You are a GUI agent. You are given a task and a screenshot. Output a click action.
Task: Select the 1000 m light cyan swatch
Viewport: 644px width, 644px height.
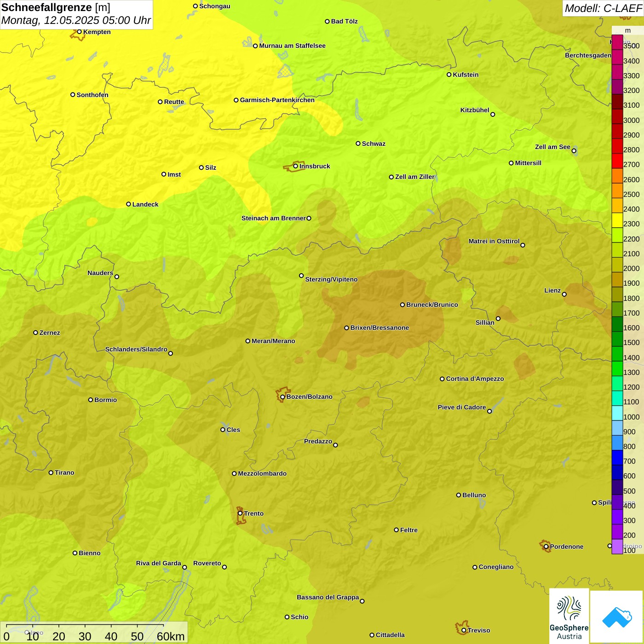tap(617, 413)
